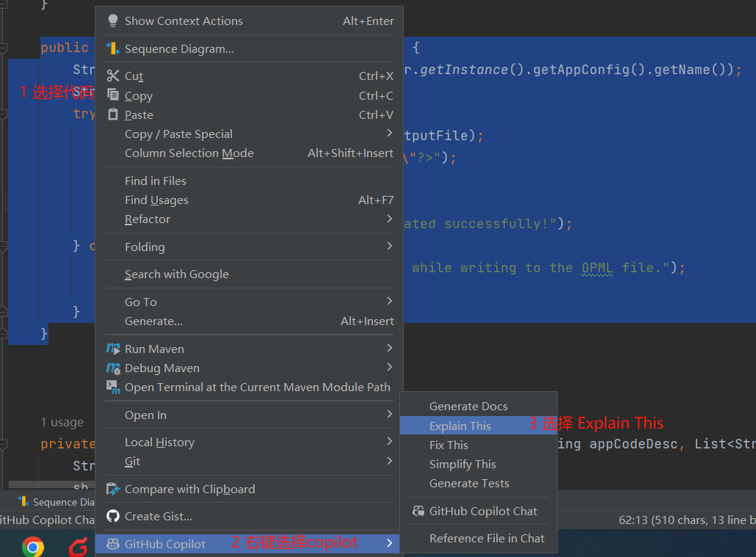Choose Generate Tests in Copilot submenu
Viewport: 756px width, 557px height.
469,483
